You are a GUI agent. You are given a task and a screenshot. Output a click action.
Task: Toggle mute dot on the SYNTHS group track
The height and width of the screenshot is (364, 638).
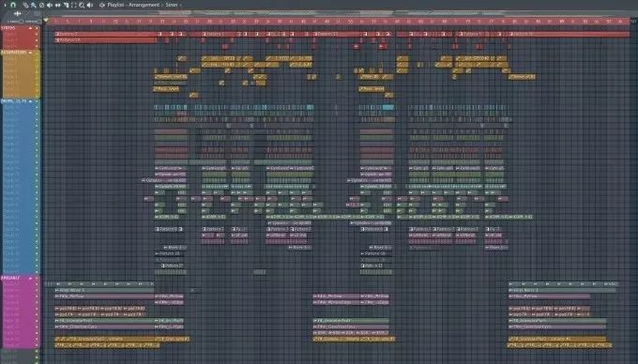(37, 28)
